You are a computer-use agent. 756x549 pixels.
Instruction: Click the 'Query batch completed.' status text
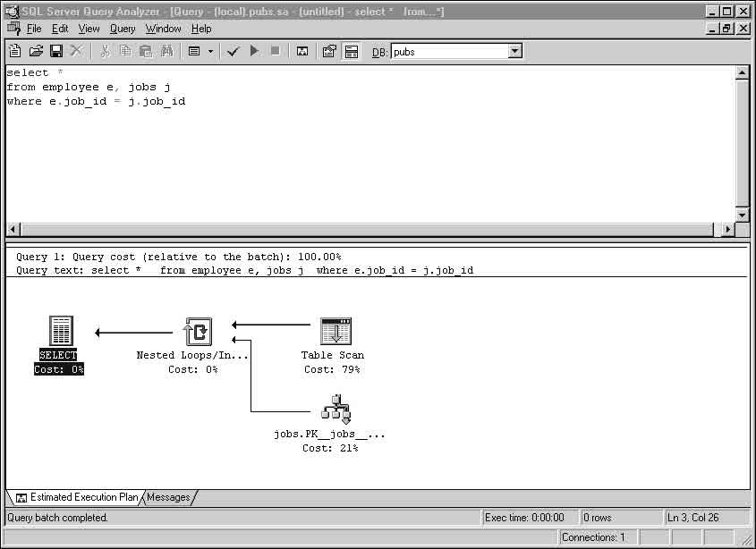point(57,518)
